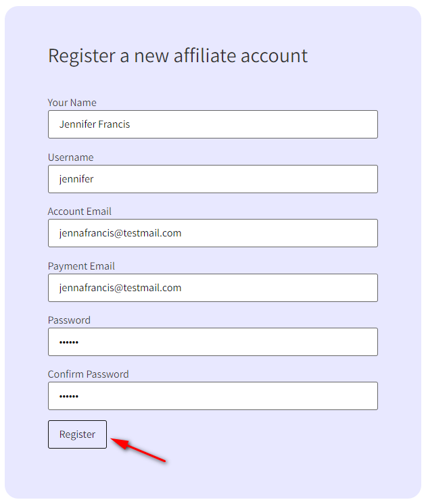Screen dimensions: 426x504
Task: Click the 'Password' label above its field
Action: [68, 320]
